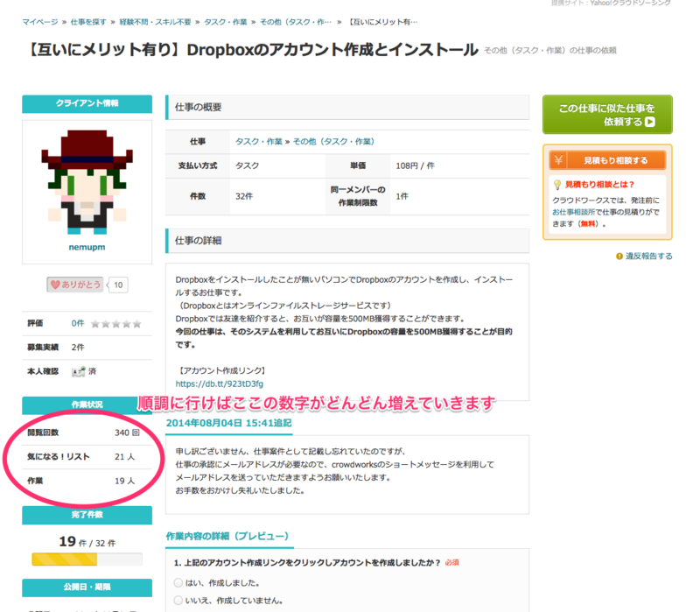Click the play arrow icon on green button

point(650,122)
